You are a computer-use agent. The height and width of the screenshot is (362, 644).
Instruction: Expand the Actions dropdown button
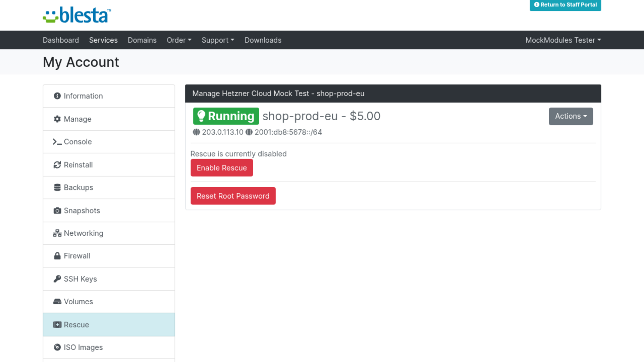[x=571, y=116]
